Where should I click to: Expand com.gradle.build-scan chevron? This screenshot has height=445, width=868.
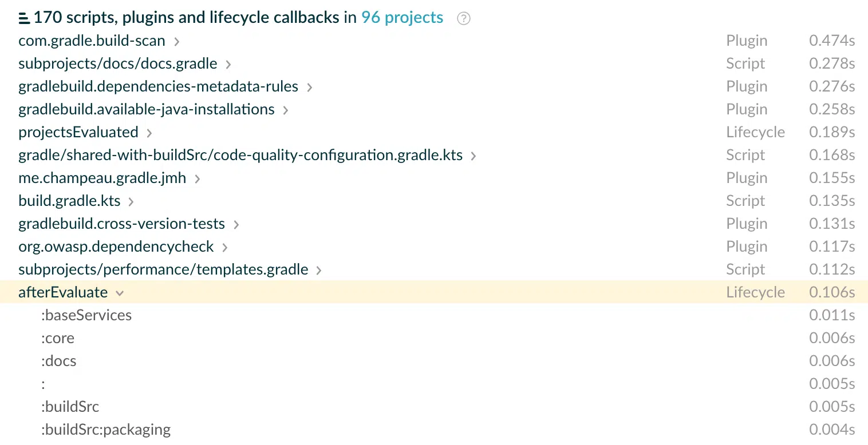click(177, 41)
